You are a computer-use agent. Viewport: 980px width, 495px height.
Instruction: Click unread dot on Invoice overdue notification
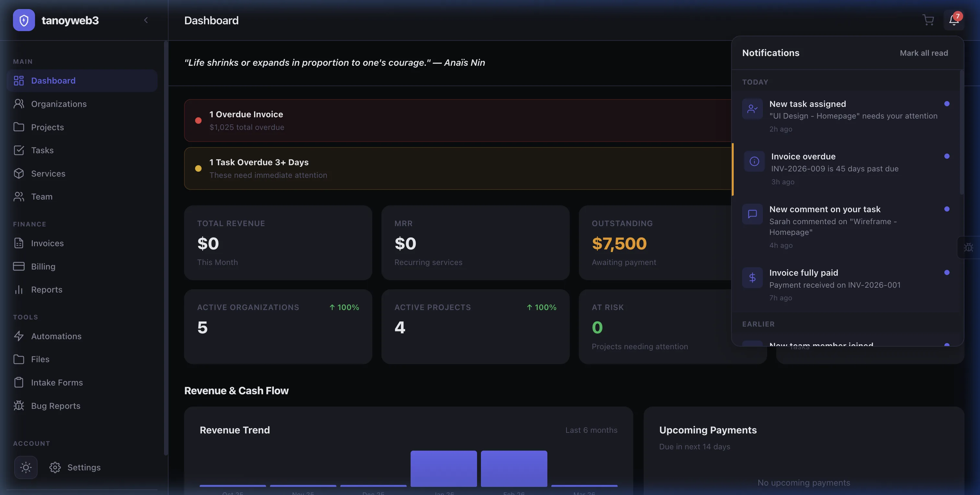(947, 156)
